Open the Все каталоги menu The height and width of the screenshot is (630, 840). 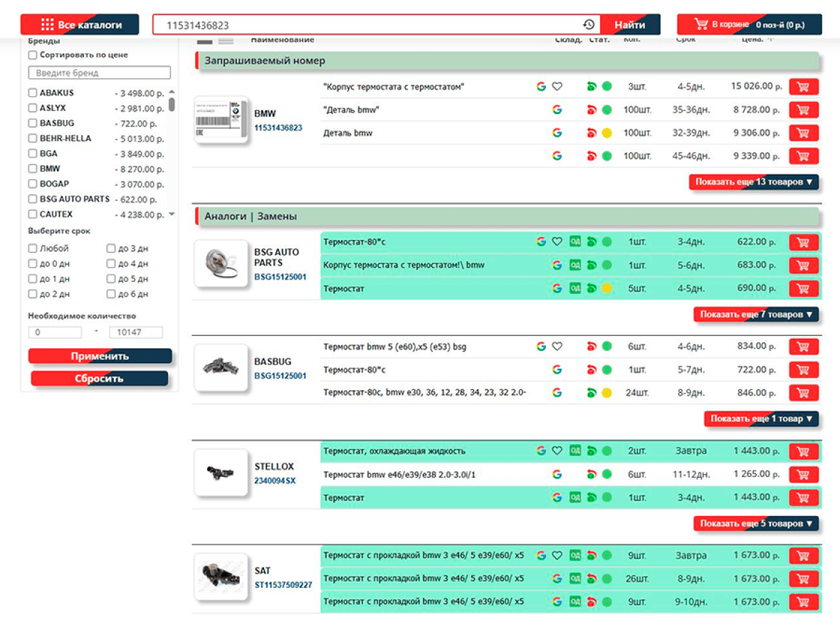[x=79, y=25]
